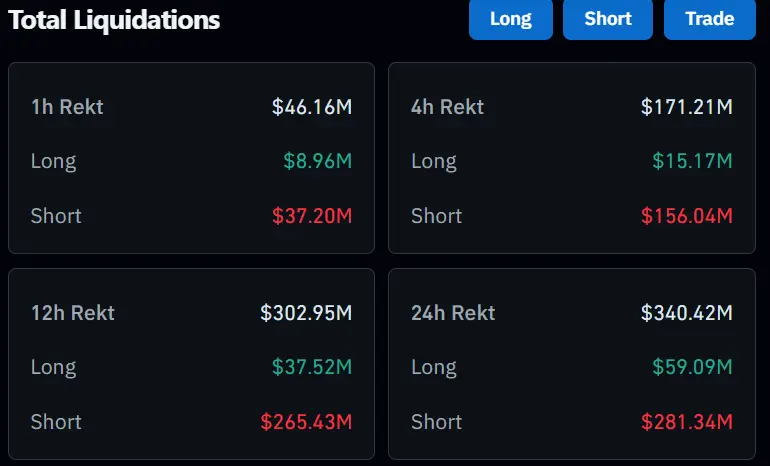The width and height of the screenshot is (770, 466).
Task: Click the red $281.34M short value
Action: 687,422
